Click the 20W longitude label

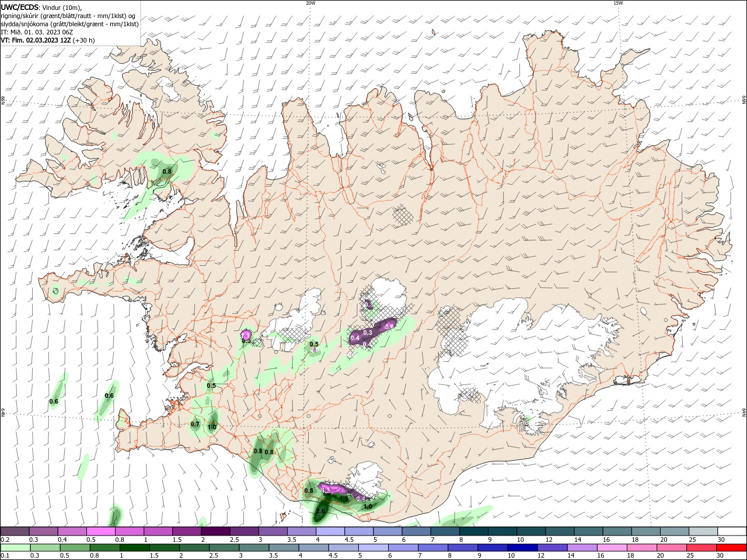pyautogui.click(x=310, y=3)
